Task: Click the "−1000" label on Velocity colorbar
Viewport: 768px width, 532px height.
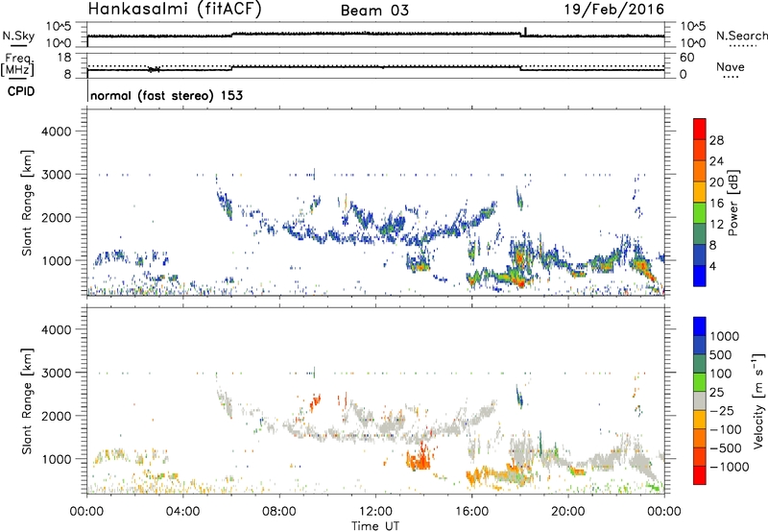Action: pyautogui.click(x=730, y=467)
